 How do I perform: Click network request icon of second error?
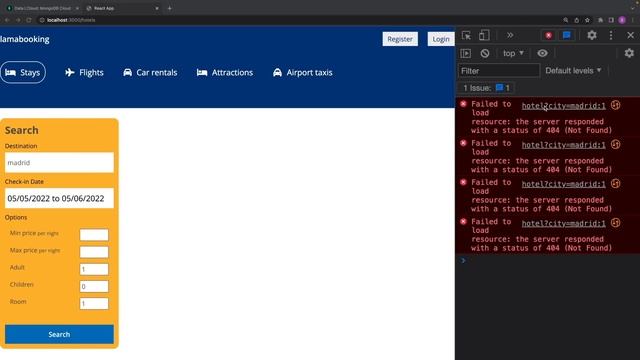pyautogui.click(x=616, y=144)
